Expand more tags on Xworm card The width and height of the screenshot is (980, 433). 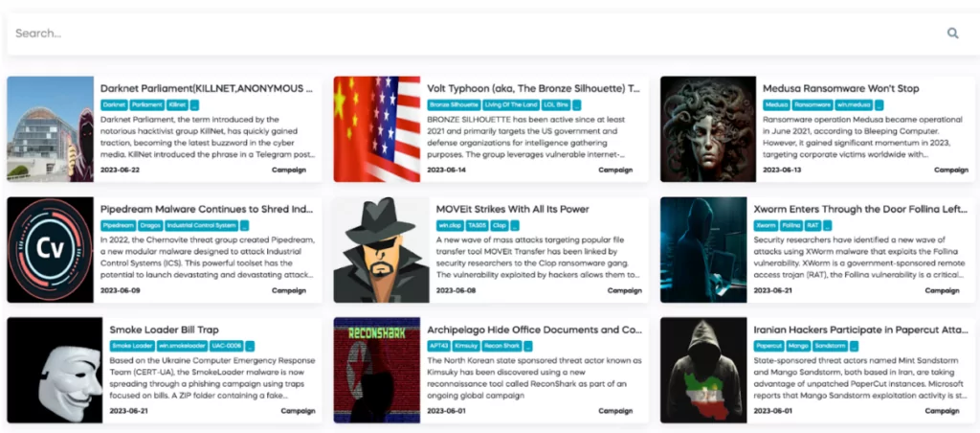[x=827, y=225]
